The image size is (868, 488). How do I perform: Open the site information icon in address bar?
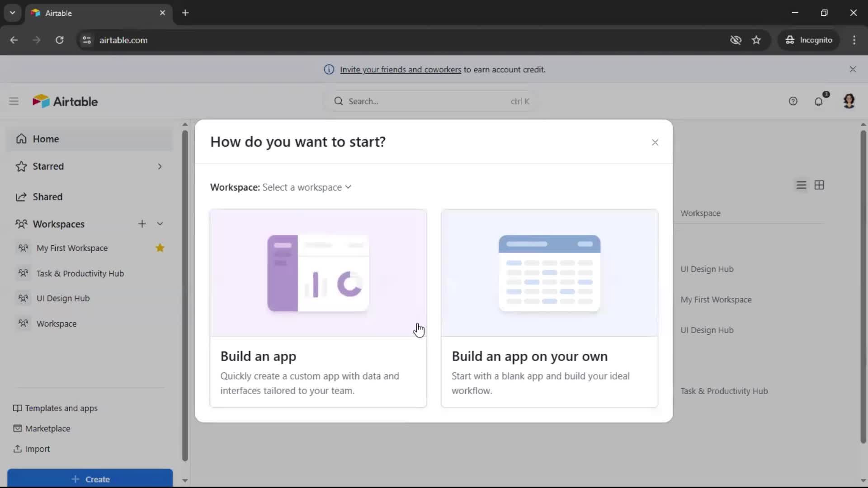[x=87, y=40]
